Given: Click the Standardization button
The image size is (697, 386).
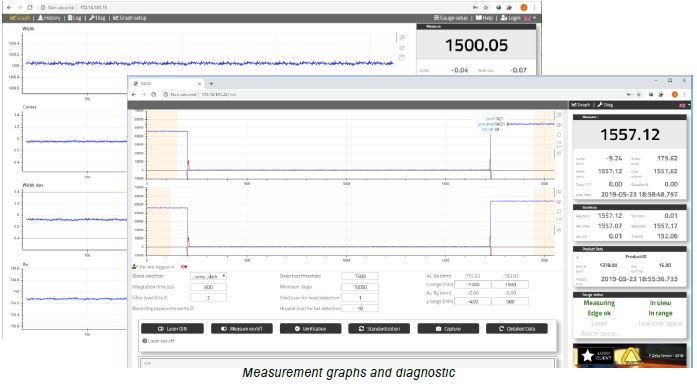Looking at the screenshot, I should [x=379, y=329].
